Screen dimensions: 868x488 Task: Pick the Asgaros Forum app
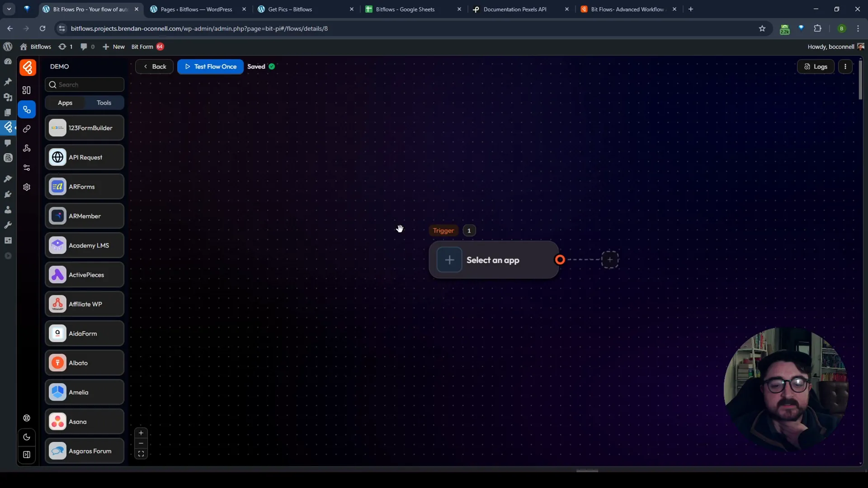pyautogui.click(x=85, y=451)
